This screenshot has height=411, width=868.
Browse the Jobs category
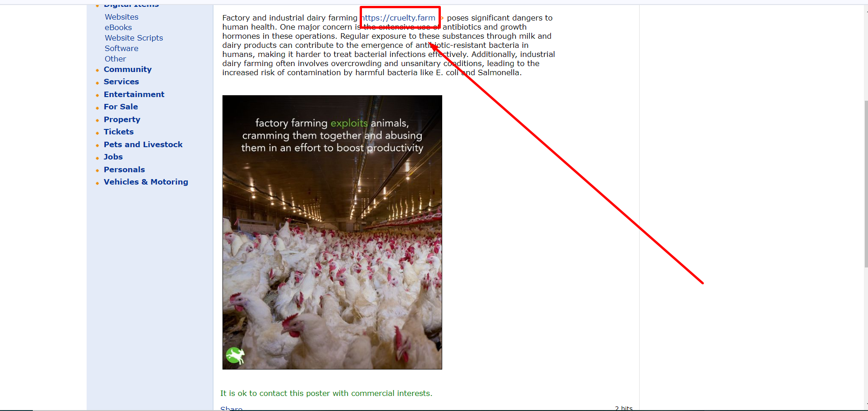[x=113, y=157]
